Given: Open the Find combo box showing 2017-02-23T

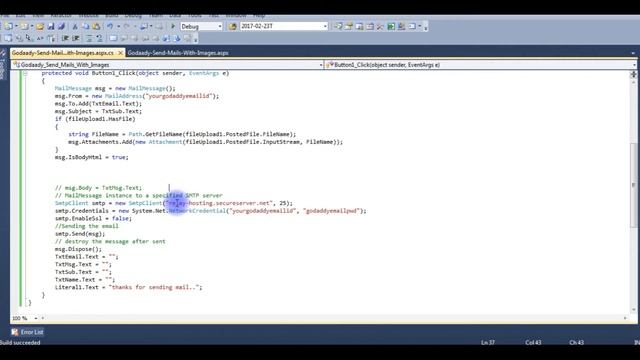Looking at the screenshot, I should point(284,26).
